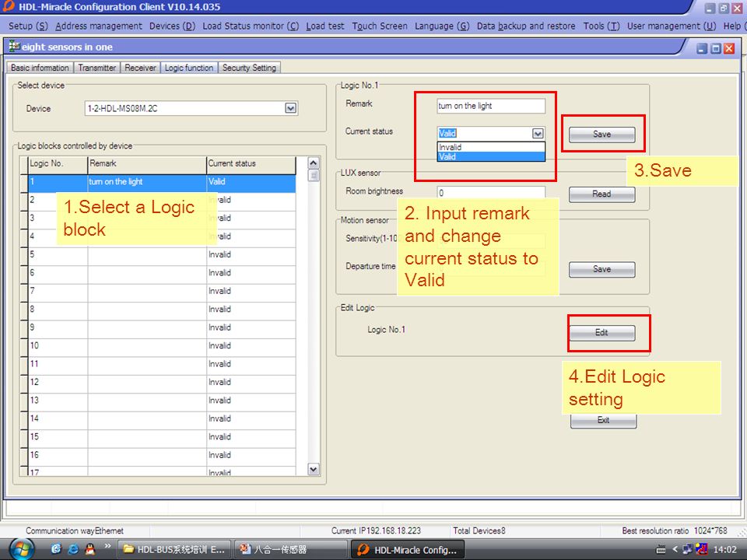Image resolution: width=747 pixels, height=560 pixels.
Task: Toggle the Current status dropdown arrow
Action: coord(538,133)
